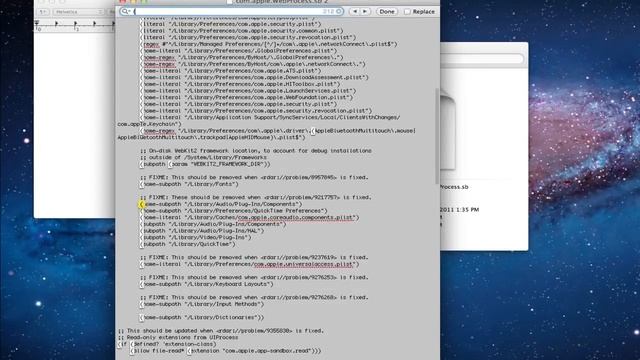Click underlined 'com.apple.universalaccess.plist' text
This screenshot has width=640, height=360.
(x=305, y=264)
